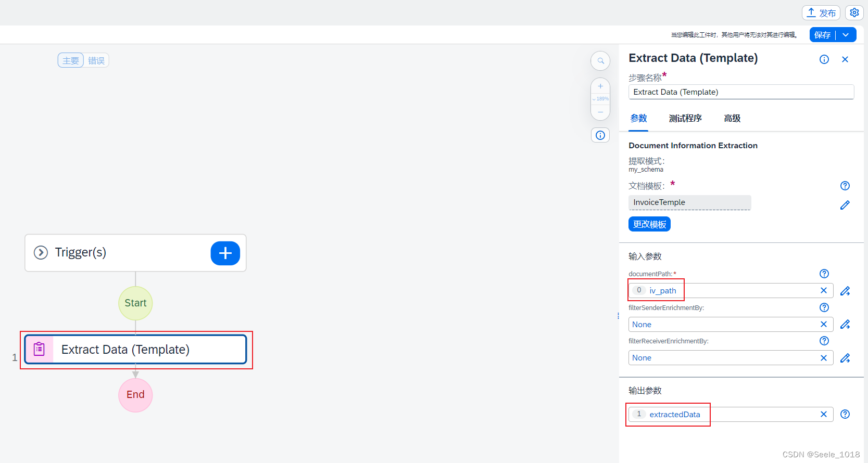Click the canvas search magnifier icon
Screen dimensions: 868x463
[x=600, y=61]
